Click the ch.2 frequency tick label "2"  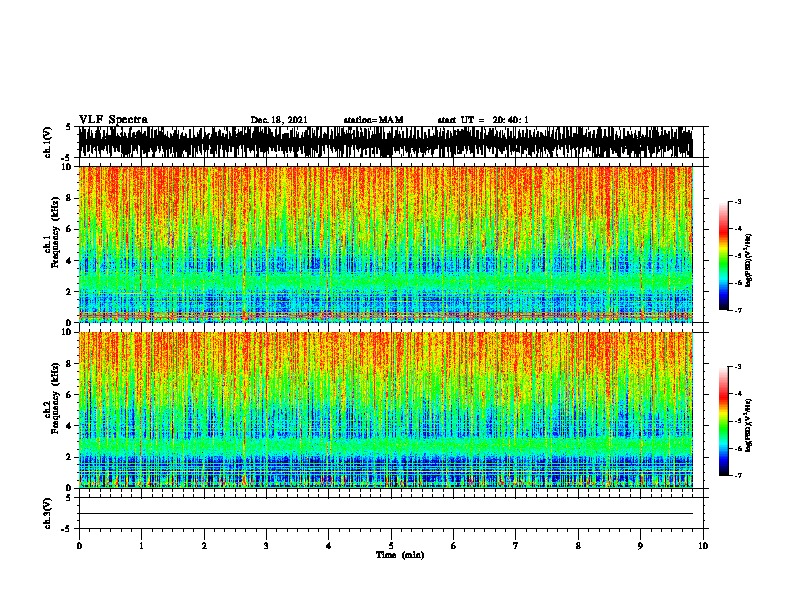[70, 457]
